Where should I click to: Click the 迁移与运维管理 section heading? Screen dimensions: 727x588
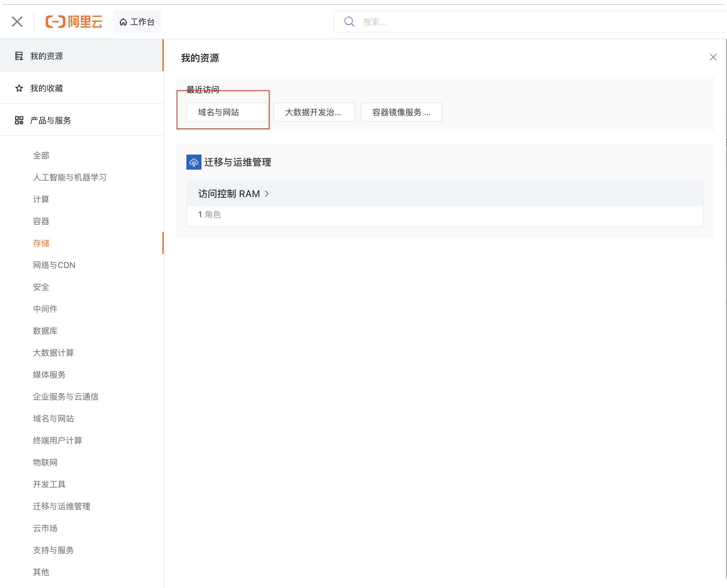pos(238,162)
